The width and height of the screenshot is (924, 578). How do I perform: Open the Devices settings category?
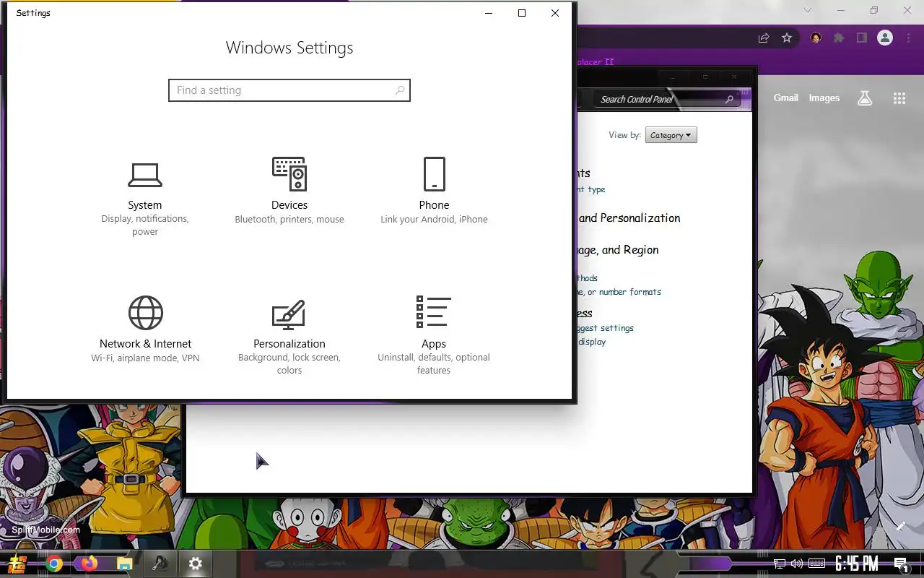point(289,191)
